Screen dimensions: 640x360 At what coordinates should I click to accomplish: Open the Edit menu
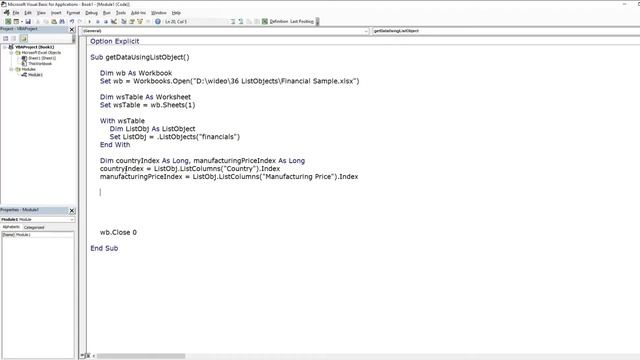click(x=28, y=13)
